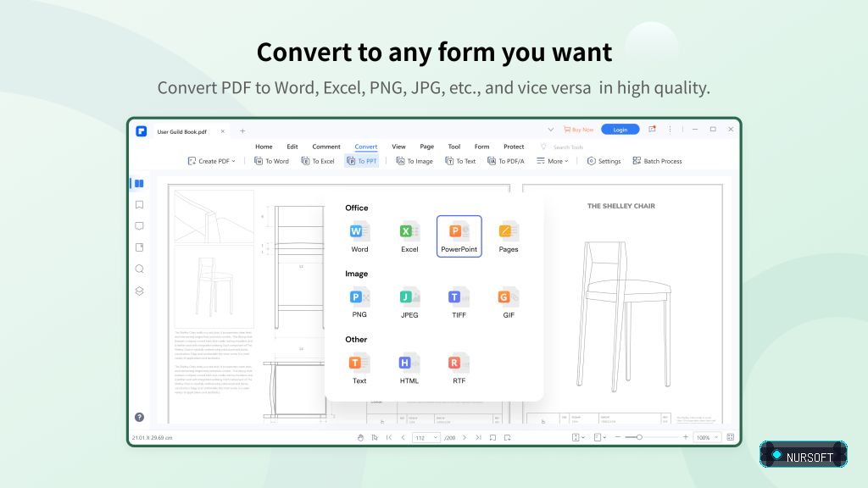Open the bookmarks sidebar panel
The width and height of the screenshot is (868, 488).
140,205
